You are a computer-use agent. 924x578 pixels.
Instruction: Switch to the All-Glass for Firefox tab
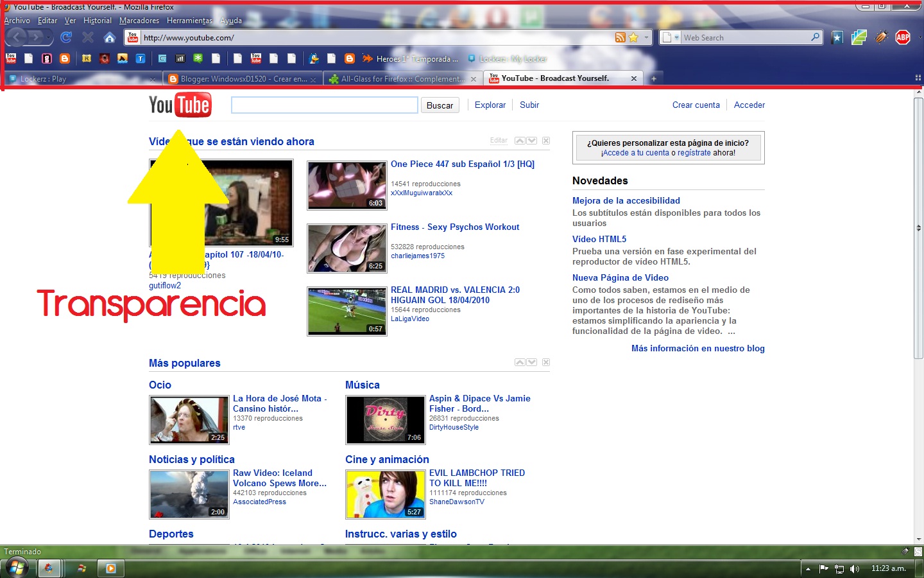(x=402, y=79)
